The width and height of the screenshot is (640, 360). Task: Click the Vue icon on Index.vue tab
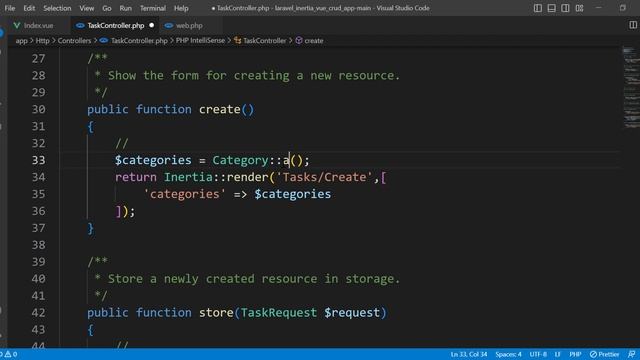(x=17, y=25)
